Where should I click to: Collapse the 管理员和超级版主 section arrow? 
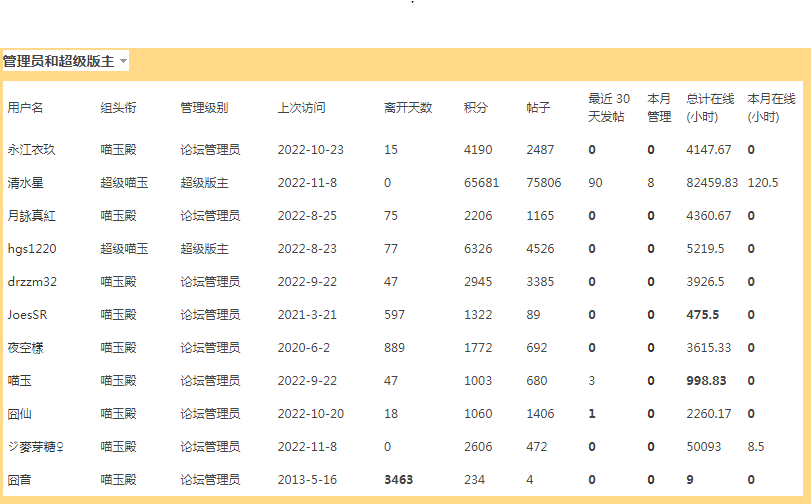[x=123, y=62]
